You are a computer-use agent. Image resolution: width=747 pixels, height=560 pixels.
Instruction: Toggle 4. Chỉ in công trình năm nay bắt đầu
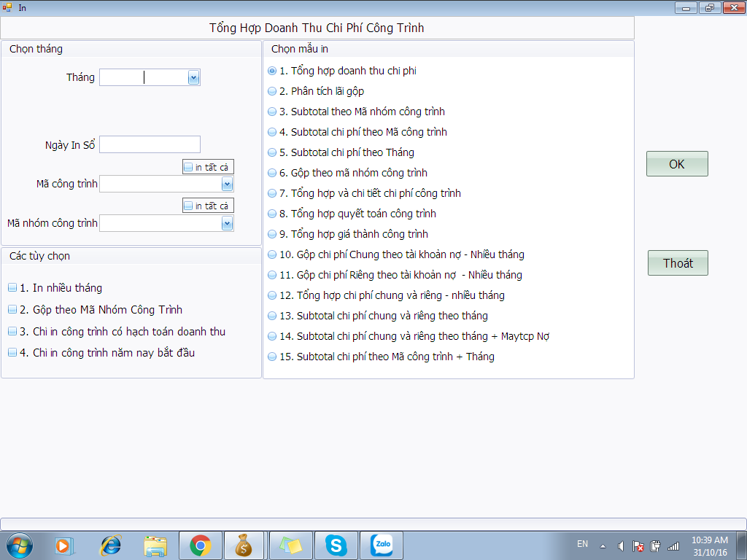tap(13, 354)
